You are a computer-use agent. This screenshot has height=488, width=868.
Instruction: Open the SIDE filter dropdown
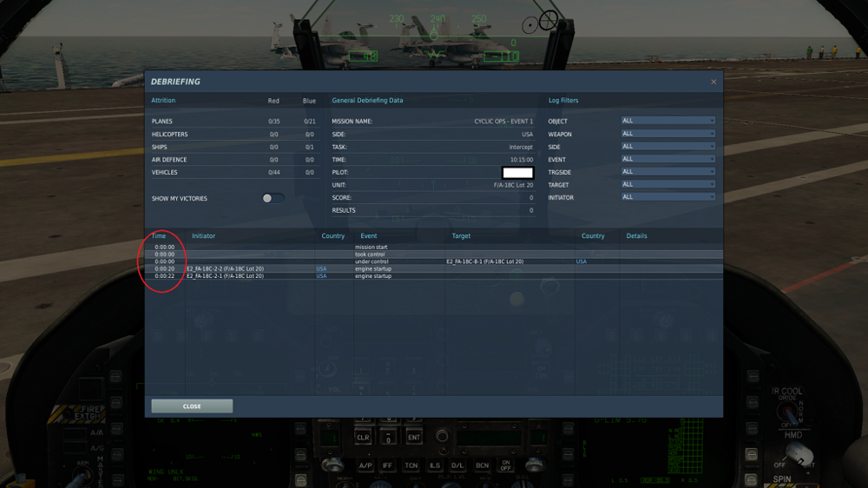coord(667,146)
